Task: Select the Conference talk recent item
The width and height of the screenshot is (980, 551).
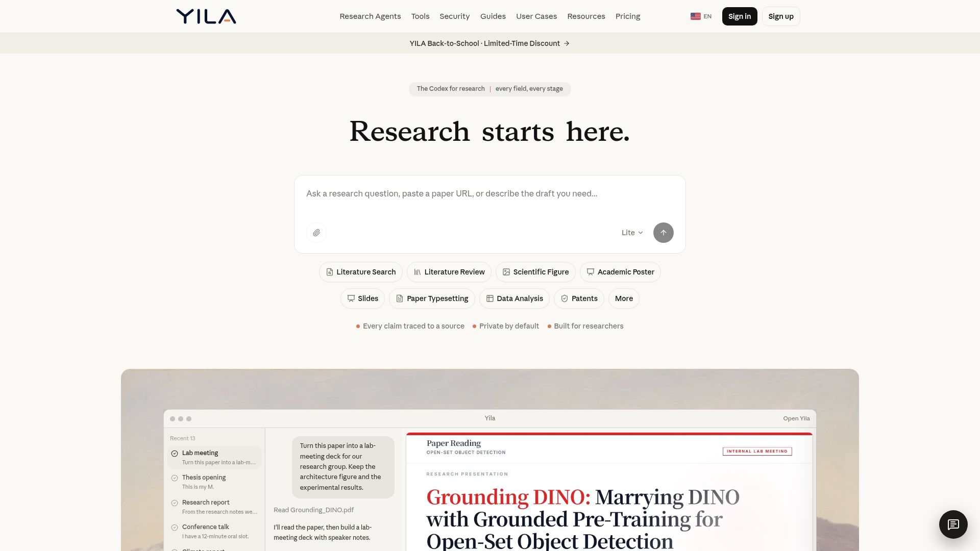Action: point(214,531)
